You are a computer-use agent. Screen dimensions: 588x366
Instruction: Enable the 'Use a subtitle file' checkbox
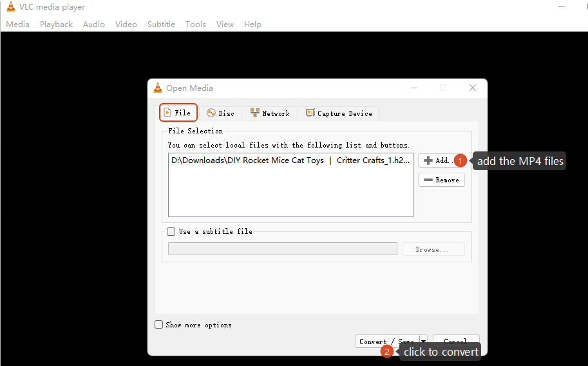[171, 231]
